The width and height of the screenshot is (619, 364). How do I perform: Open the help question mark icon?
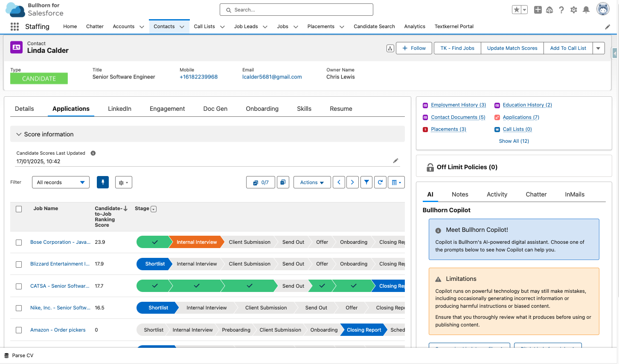[x=561, y=10]
